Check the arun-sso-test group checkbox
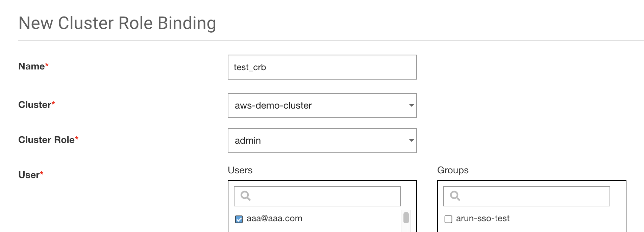The width and height of the screenshot is (644, 232). [448, 219]
